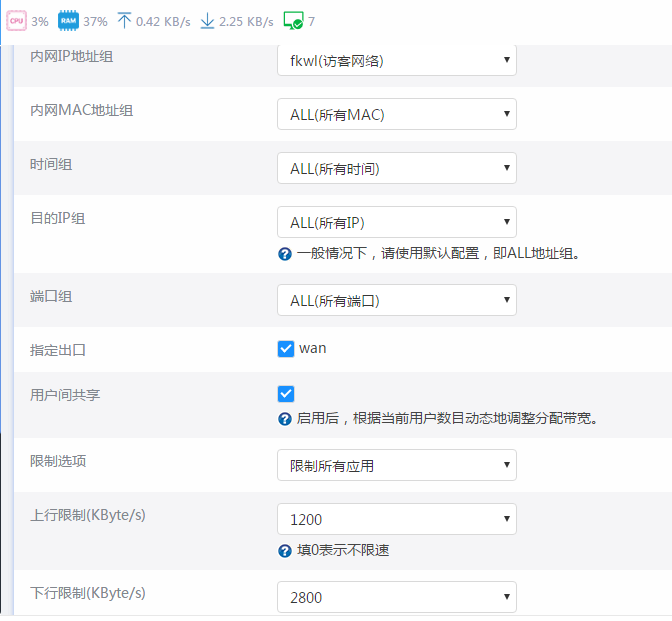
Task: Click the online devices monitor icon
Action: [294, 21]
